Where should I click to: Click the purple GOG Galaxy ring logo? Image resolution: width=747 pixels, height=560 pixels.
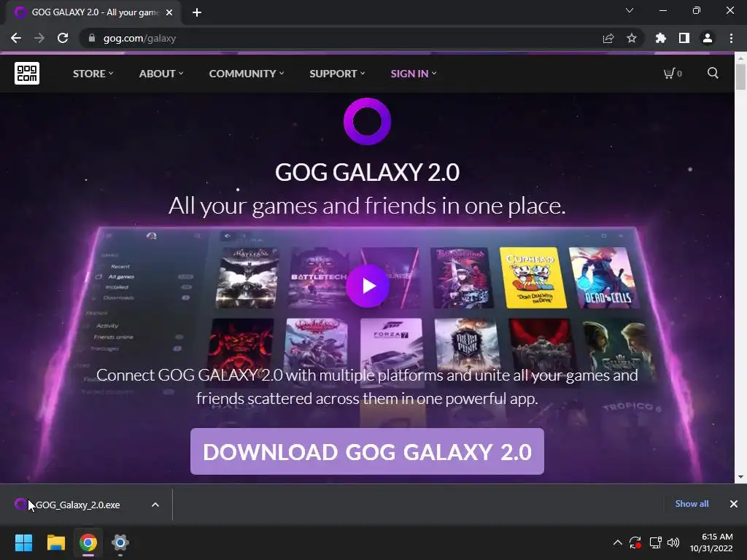pos(368,122)
